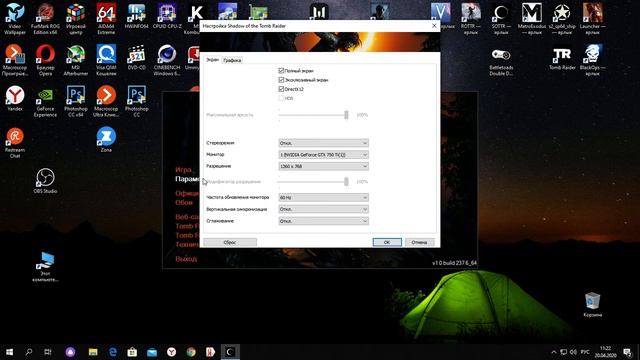Select the GeForce Experience icon
This screenshot has width=640, height=360.
click(x=45, y=101)
